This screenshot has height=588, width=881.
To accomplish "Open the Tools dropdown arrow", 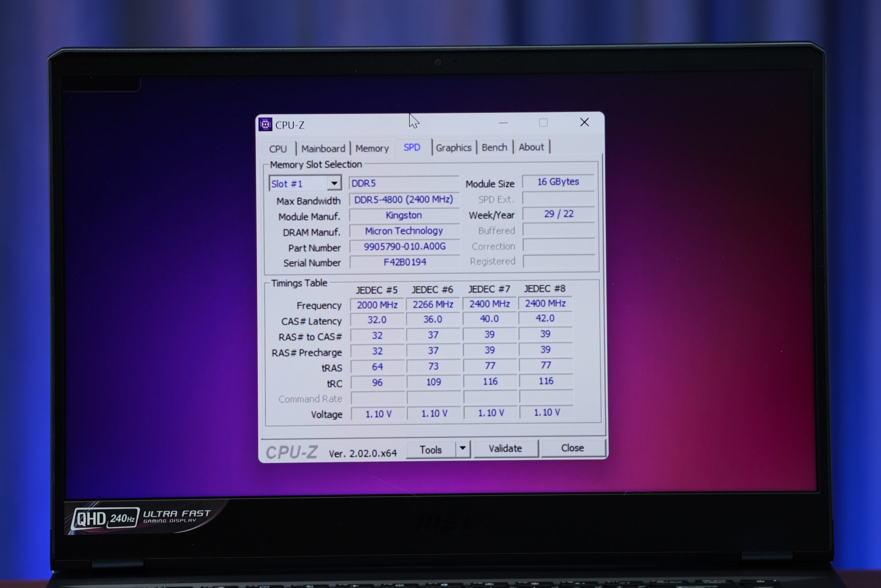I will [x=463, y=448].
